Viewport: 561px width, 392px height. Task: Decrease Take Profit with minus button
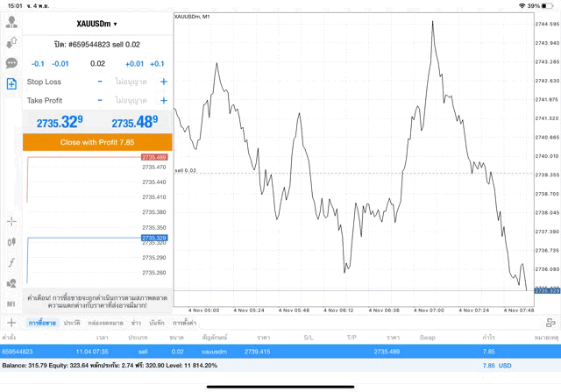pos(100,101)
